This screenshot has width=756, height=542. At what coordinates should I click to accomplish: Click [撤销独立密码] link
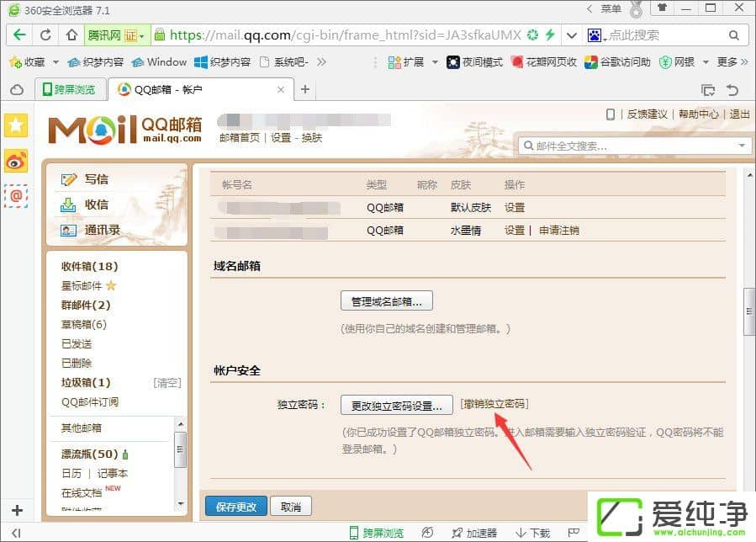coord(494,403)
